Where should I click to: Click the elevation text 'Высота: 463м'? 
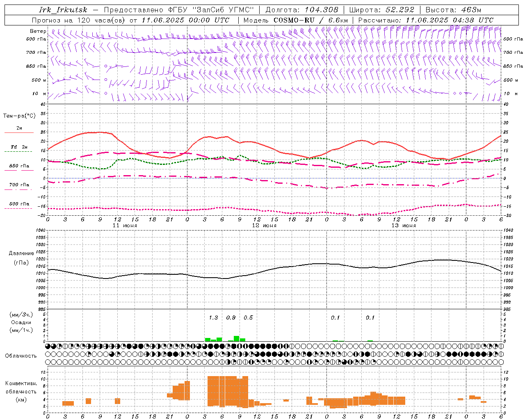point(453,10)
